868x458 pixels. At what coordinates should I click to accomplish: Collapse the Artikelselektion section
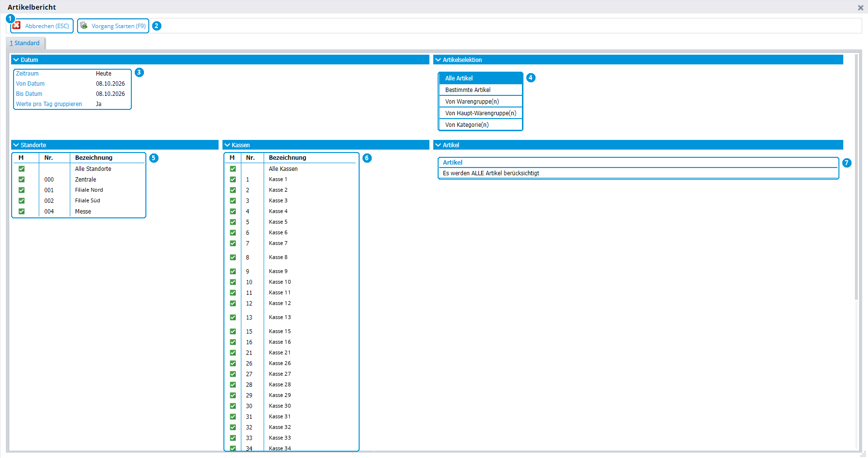click(438, 60)
